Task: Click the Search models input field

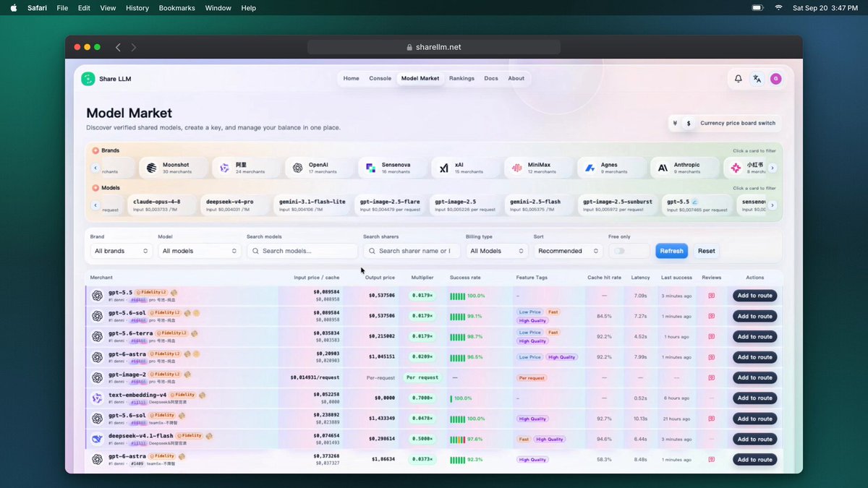Action: click(302, 251)
